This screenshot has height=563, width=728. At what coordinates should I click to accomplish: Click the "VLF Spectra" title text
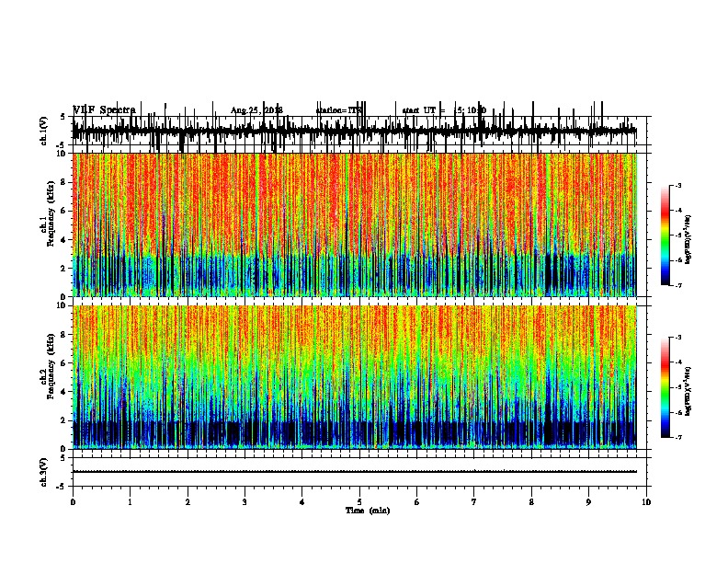pyautogui.click(x=104, y=110)
